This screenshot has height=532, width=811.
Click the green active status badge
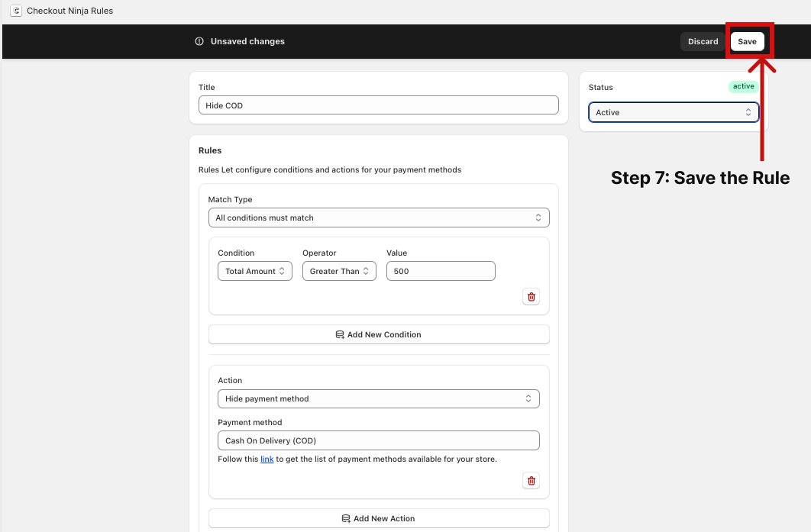pyautogui.click(x=743, y=87)
